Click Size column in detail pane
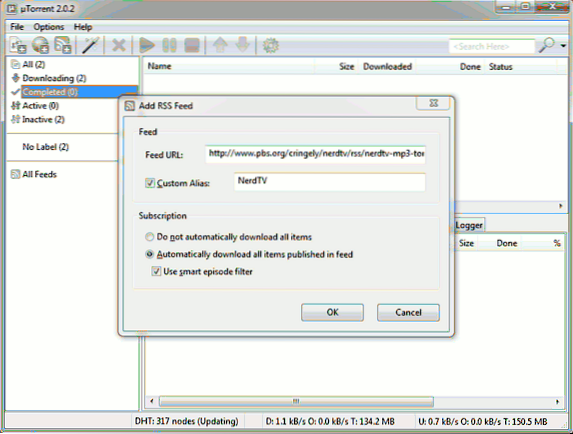Viewport: 573px width, 434px height. [x=466, y=243]
